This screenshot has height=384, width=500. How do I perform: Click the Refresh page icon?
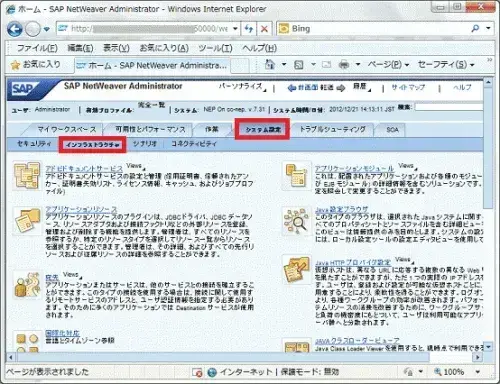pyautogui.click(x=249, y=29)
